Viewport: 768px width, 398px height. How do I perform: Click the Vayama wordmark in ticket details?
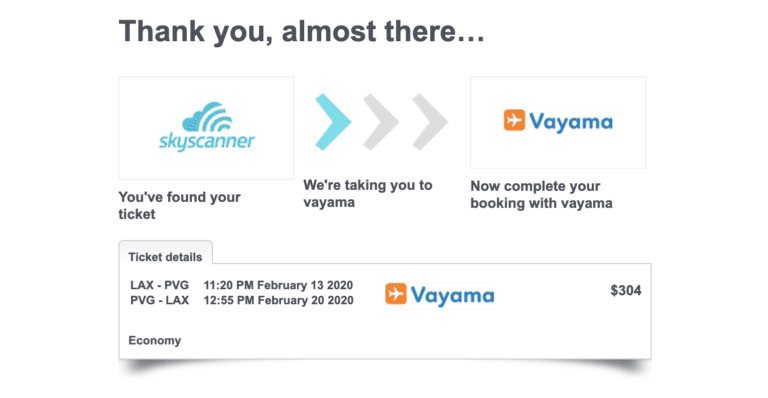pyautogui.click(x=452, y=295)
